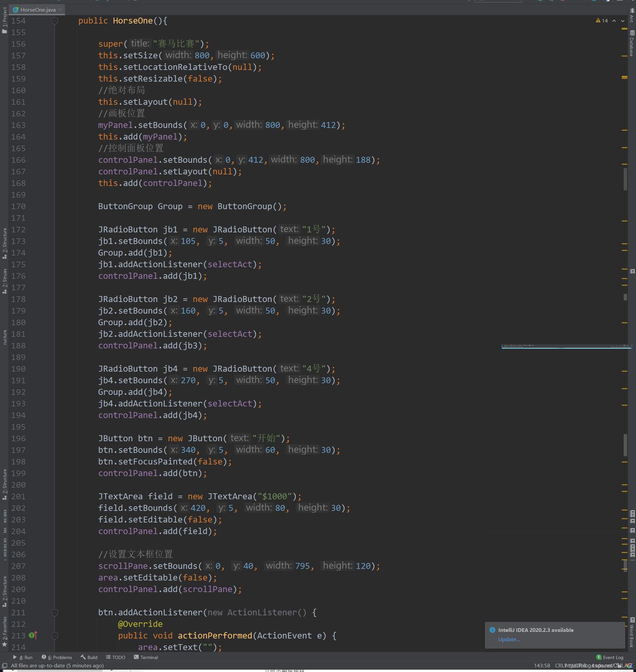Click the info icon in the update notification

(x=492, y=630)
